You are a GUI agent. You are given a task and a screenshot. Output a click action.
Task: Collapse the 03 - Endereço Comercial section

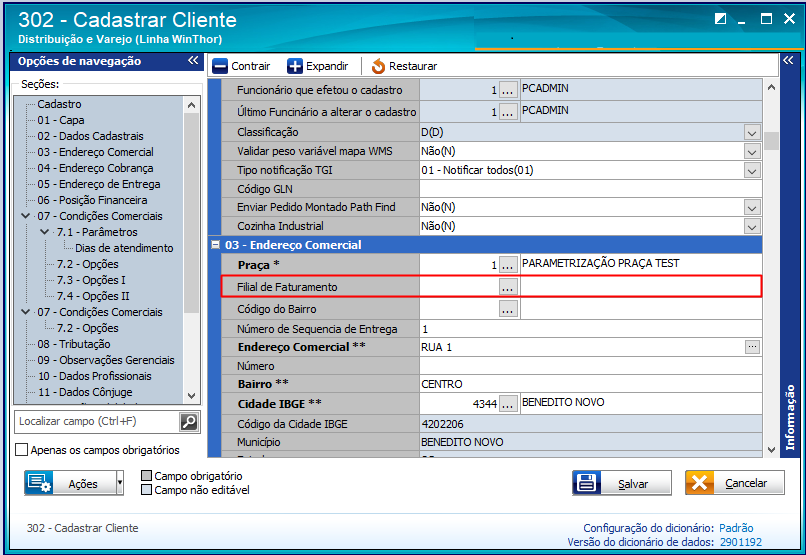point(215,245)
